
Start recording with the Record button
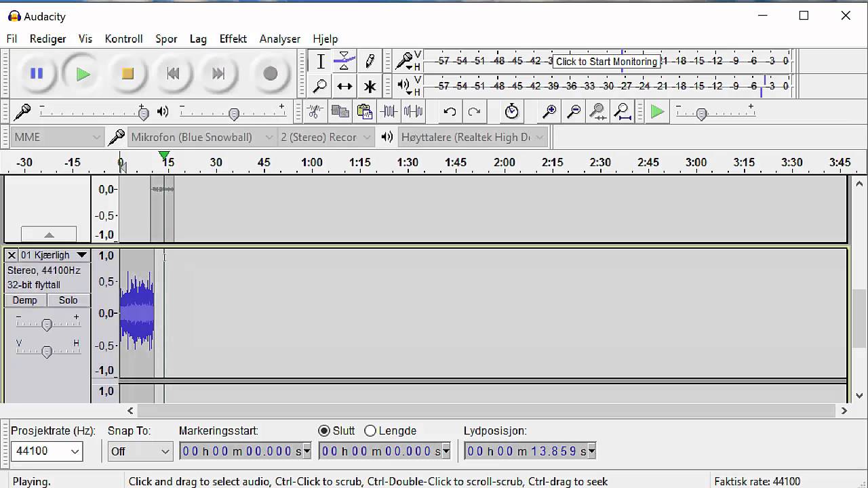(x=270, y=73)
